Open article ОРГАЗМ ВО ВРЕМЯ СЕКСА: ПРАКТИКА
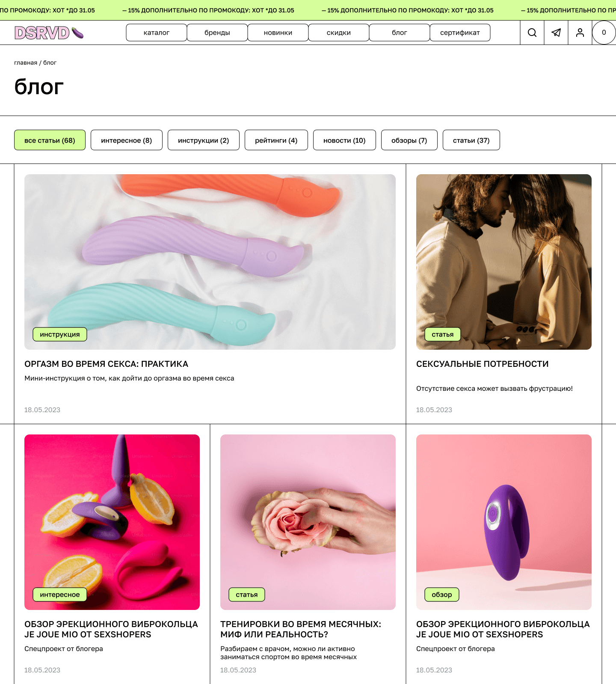The height and width of the screenshot is (684, 616). click(106, 364)
